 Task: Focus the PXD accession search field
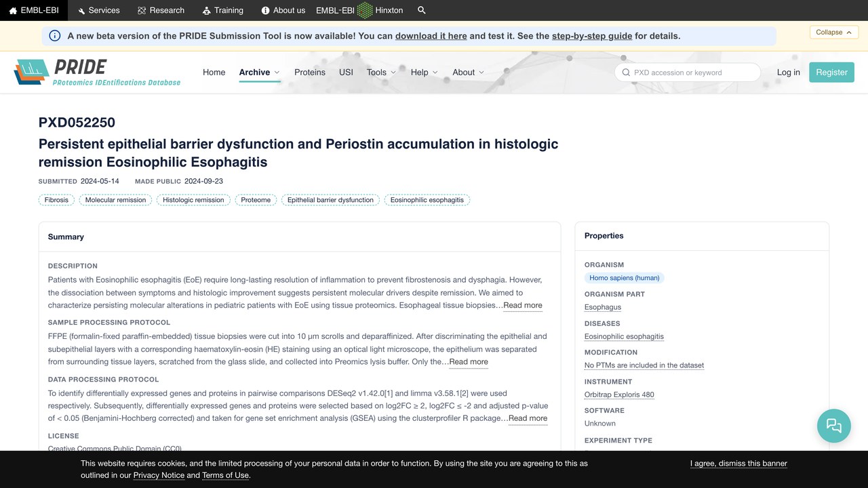688,73
